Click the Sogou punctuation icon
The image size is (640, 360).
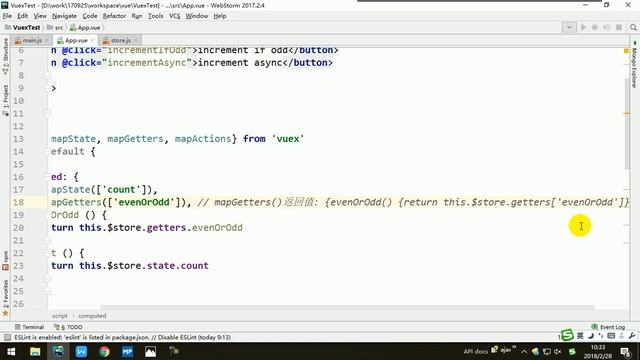pos(600,336)
